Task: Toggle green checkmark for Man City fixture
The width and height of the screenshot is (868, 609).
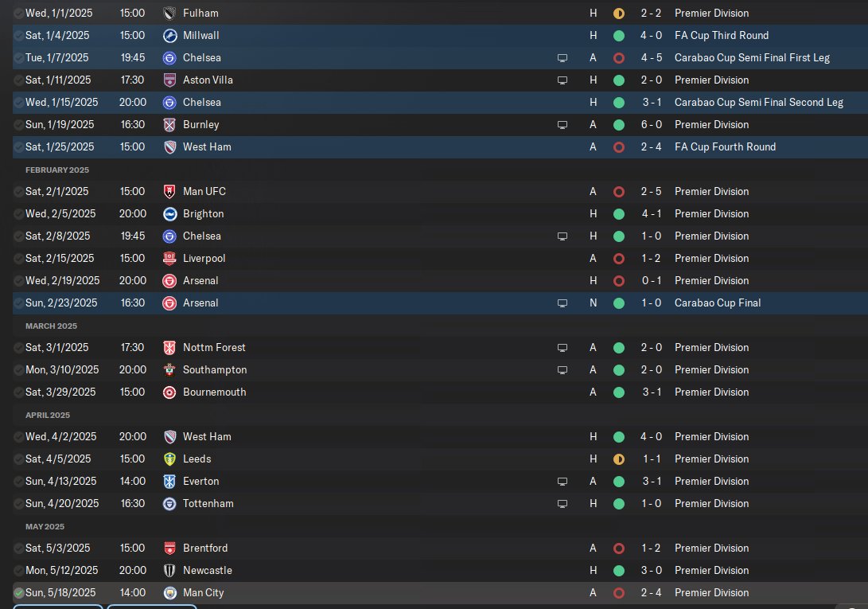Action: pyautogui.click(x=18, y=593)
